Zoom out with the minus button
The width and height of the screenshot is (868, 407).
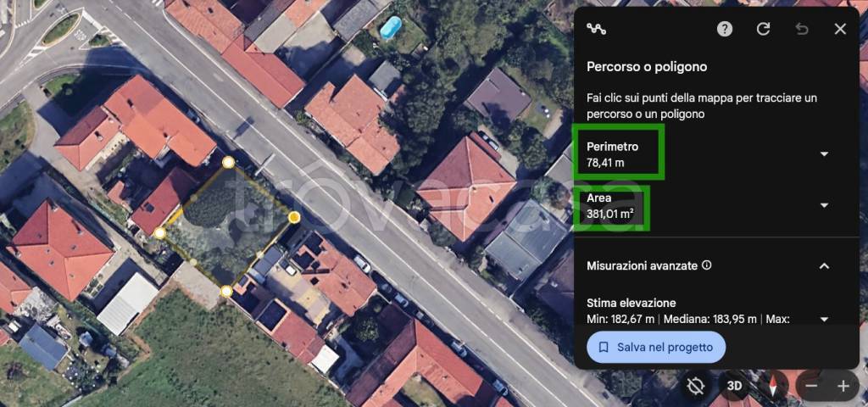(x=811, y=386)
